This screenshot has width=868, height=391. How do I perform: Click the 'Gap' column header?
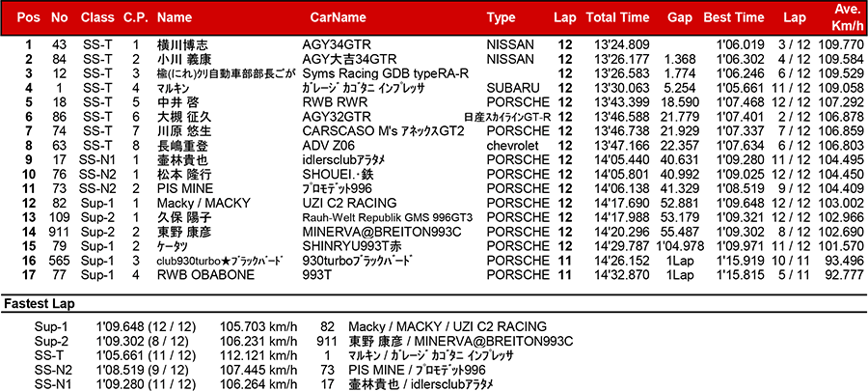(680, 17)
